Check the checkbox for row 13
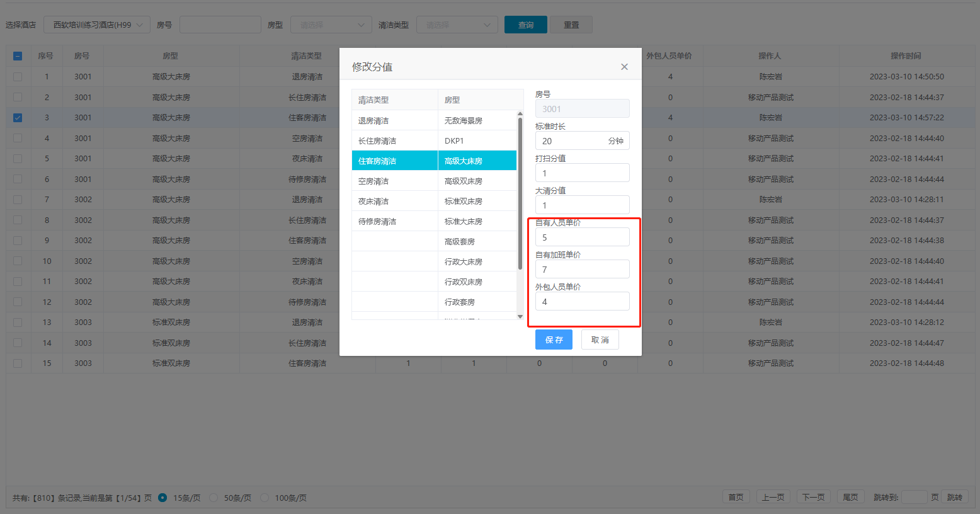The width and height of the screenshot is (980, 514). (x=18, y=323)
